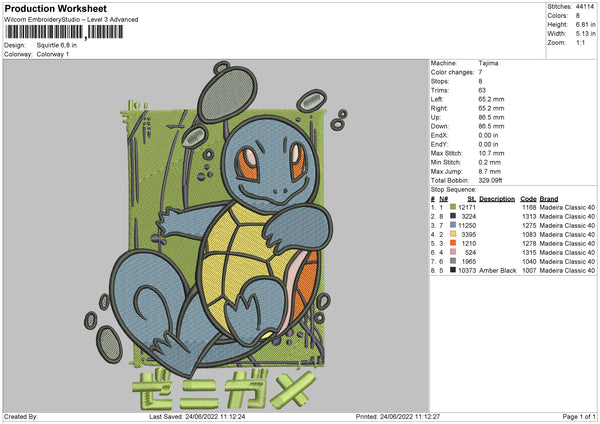Select the dark purple swatch for code 1313
The image size is (600, 424).
click(x=453, y=216)
